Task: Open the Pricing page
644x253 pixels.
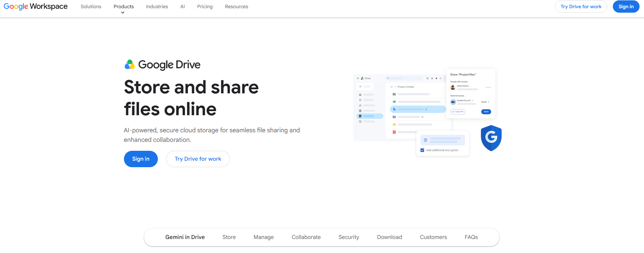Action: (x=205, y=6)
